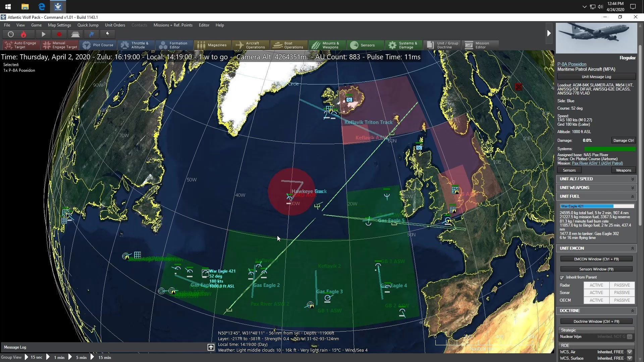Image resolution: width=644 pixels, height=362 pixels.
Task: Set Radar to ACTIVE
Action: click(x=596, y=285)
